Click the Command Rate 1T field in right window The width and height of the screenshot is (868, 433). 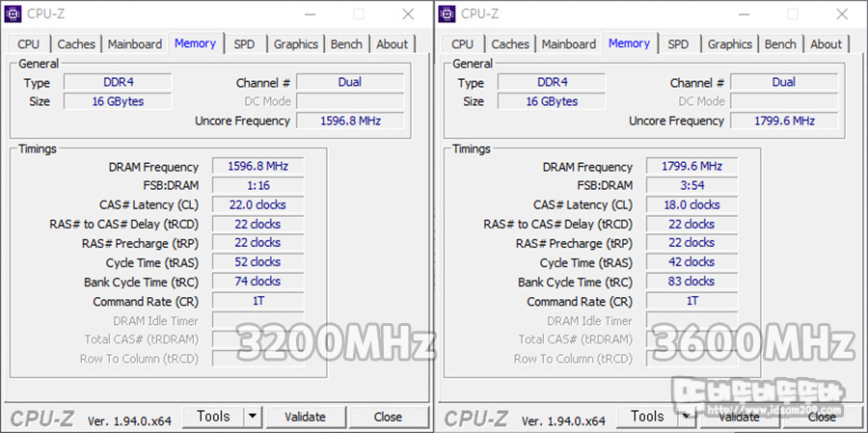[692, 301]
